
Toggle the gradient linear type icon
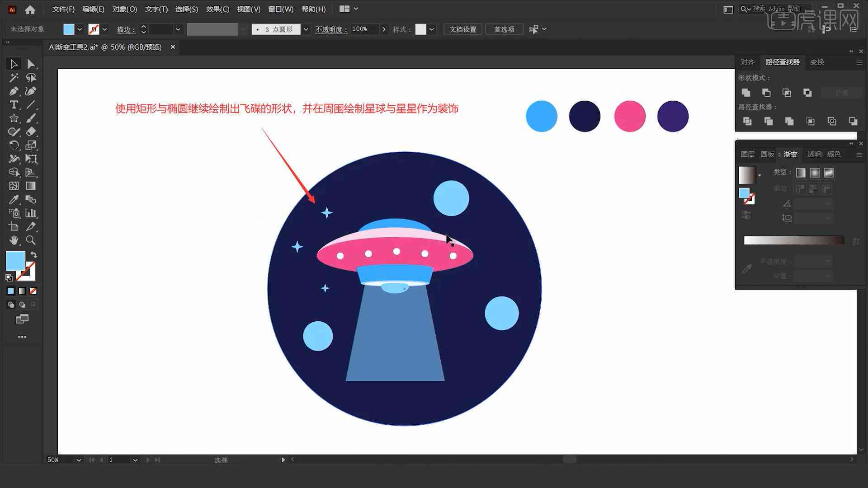(801, 172)
